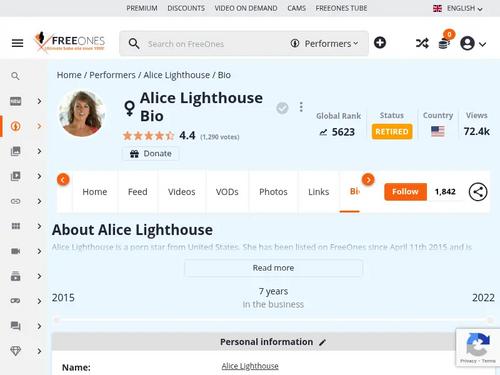Expand the performers sidebar section chevron
500x375 pixels.
coord(39,126)
